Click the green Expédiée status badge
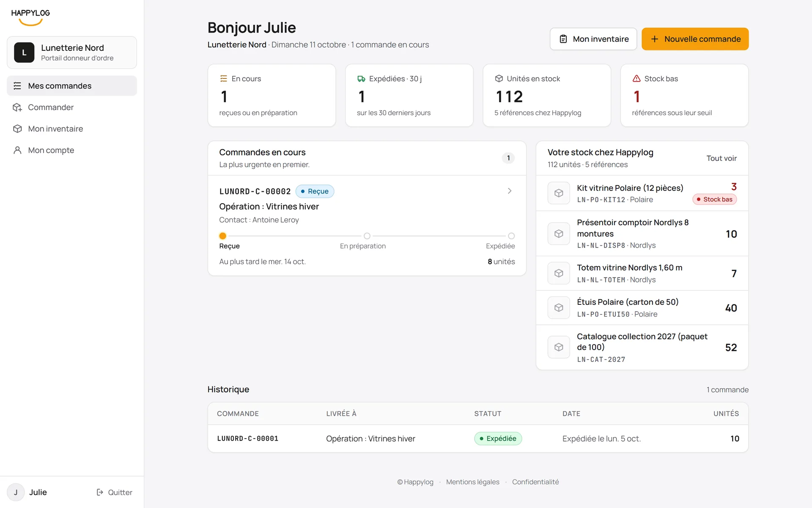Screen dimensions: 812x508 [498, 439]
